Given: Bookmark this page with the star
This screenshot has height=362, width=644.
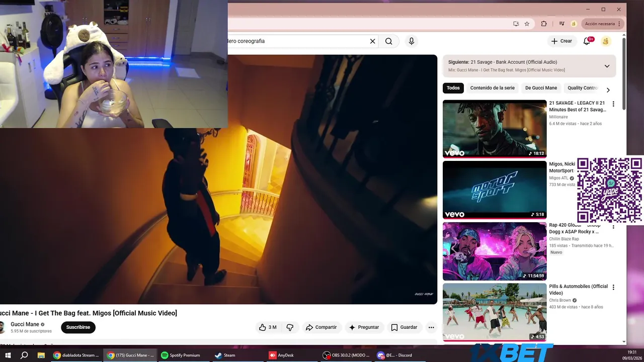Looking at the screenshot, I should (x=527, y=24).
